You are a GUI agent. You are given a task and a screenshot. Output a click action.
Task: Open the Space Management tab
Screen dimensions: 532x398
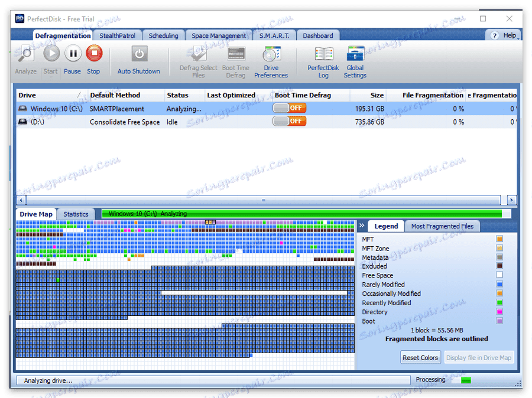219,35
